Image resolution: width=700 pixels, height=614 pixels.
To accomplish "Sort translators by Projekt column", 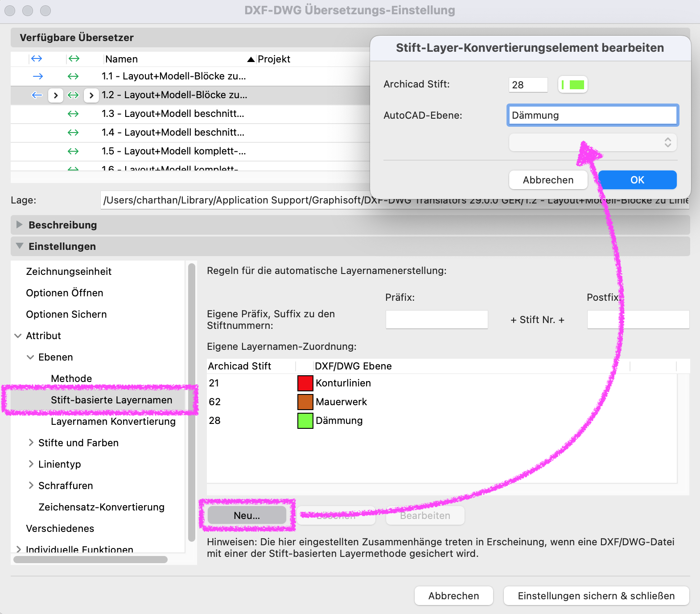I will [x=273, y=59].
